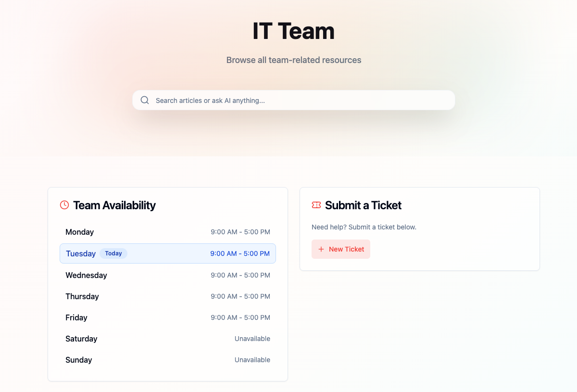
Task: Click the plus icon on New Ticket
Action: coord(321,249)
